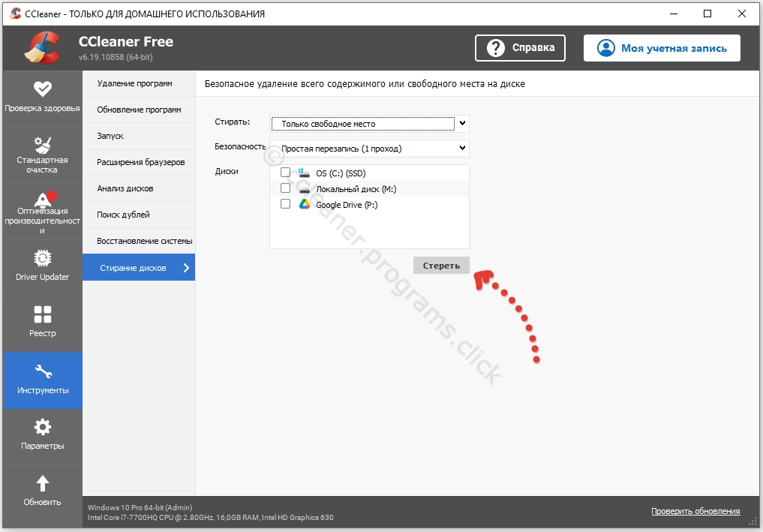The image size is (763, 532).
Task: Check the Google Drive (P:) checkbox
Action: tap(285, 203)
